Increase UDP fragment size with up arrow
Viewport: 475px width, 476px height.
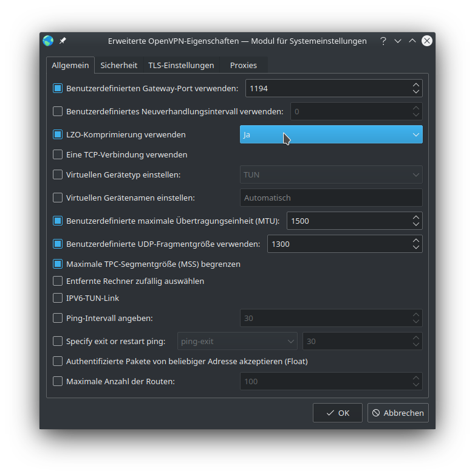415,240
